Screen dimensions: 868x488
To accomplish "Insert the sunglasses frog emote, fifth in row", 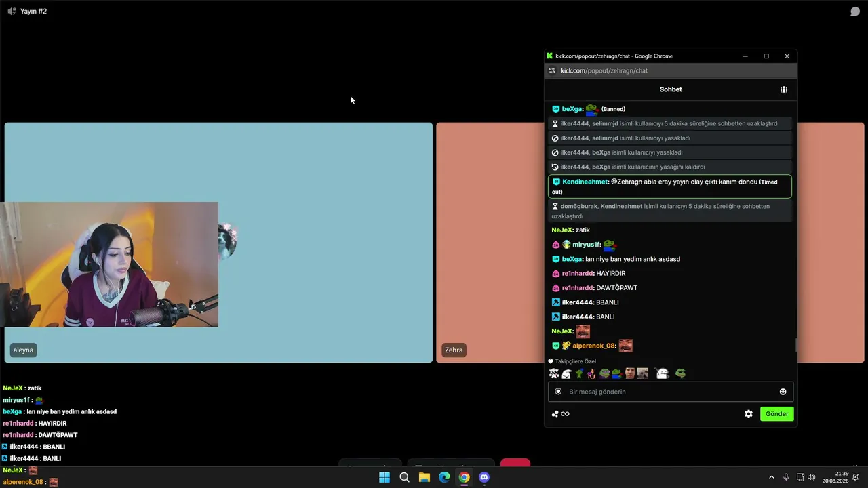I will click(604, 373).
